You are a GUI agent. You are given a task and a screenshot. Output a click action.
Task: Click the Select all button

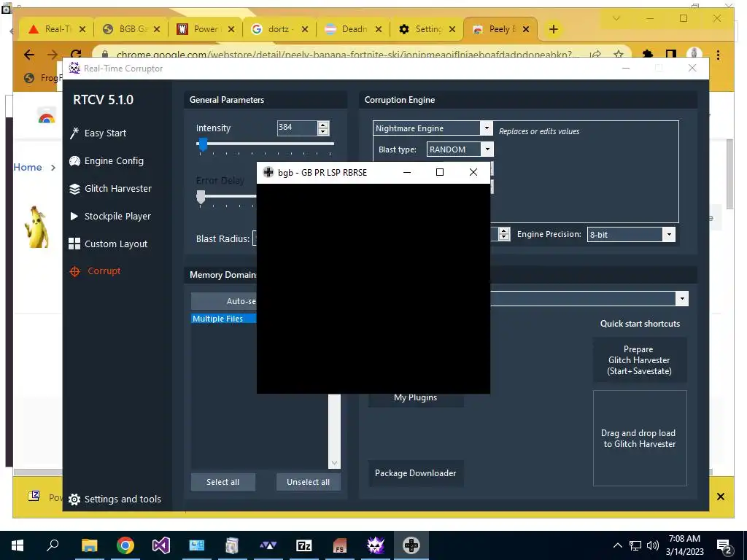[223, 482]
